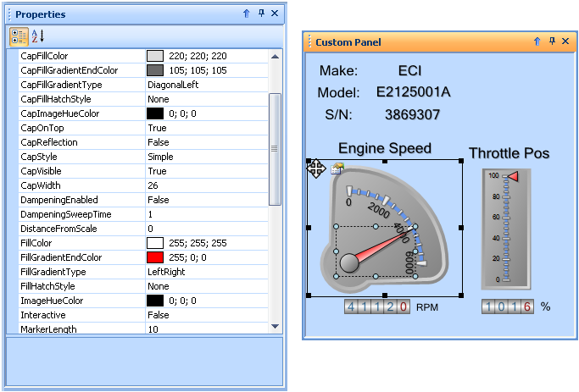
Task: Switch Properties to categorized view
Action: point(18,36)
